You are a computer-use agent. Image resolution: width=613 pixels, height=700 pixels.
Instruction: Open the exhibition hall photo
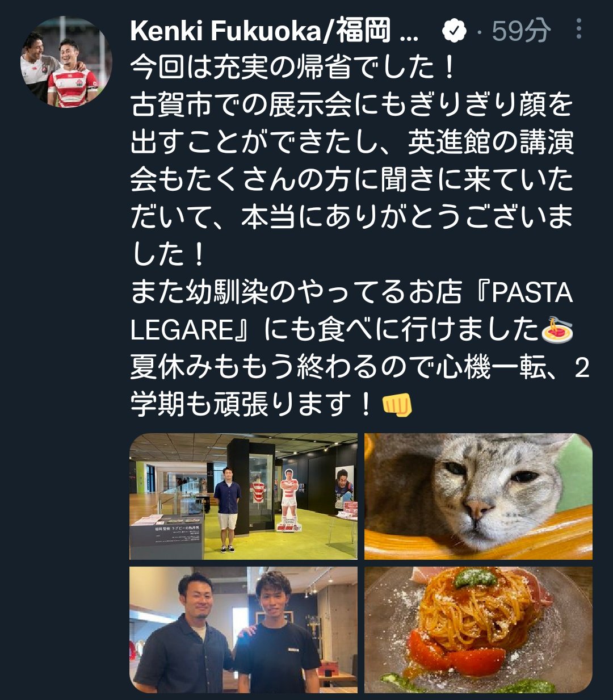(243, 496)
